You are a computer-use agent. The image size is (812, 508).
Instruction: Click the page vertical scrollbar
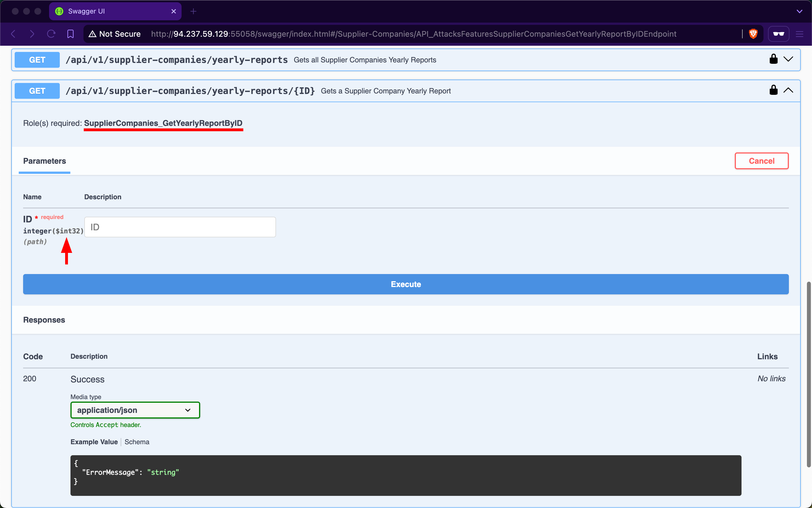tap(809, 375)
